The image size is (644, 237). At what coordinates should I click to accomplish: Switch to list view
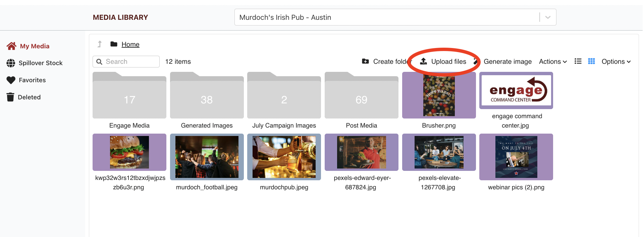(x=578, y=61)
